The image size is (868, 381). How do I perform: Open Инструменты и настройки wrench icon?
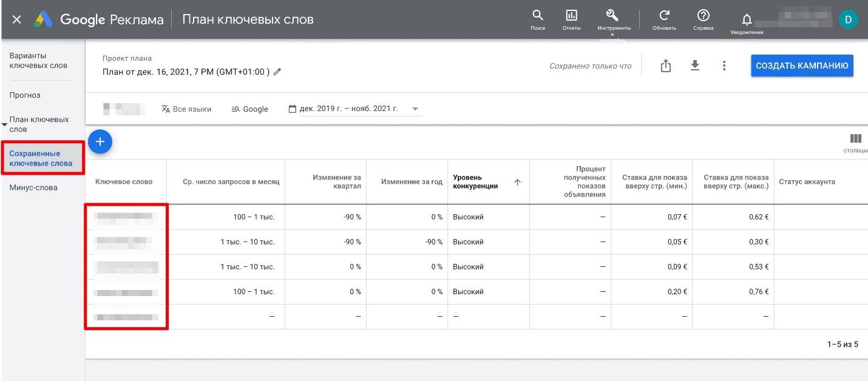[612, 16]
